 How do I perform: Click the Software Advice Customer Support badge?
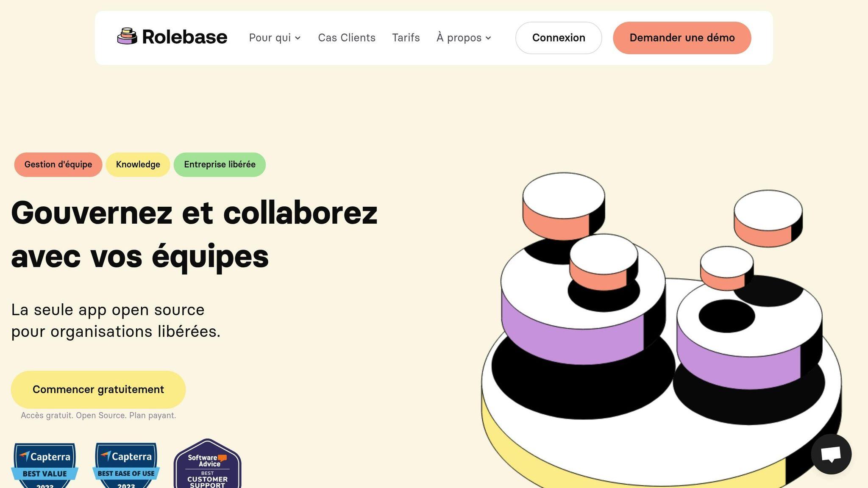(208, 463)
